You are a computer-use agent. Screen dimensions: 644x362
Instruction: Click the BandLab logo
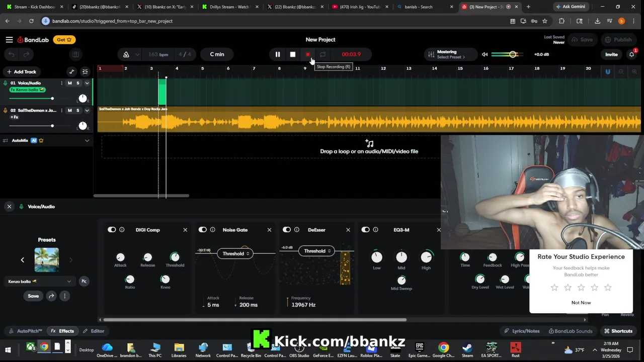point(33,40)
